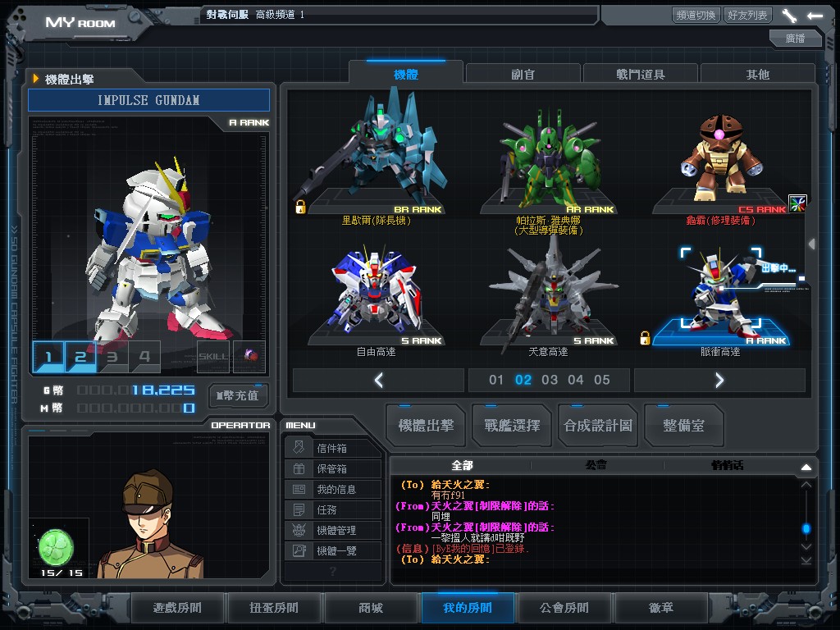Click the lock icon on 里歇爾(隊長機)

300,207
